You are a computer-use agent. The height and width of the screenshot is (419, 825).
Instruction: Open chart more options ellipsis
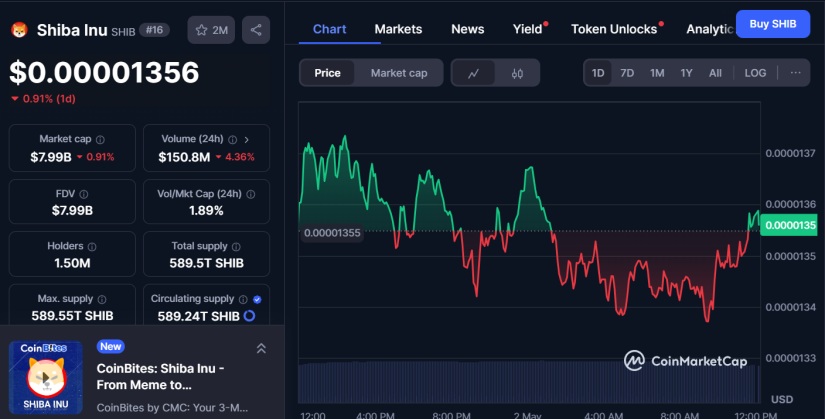point(795,73)
